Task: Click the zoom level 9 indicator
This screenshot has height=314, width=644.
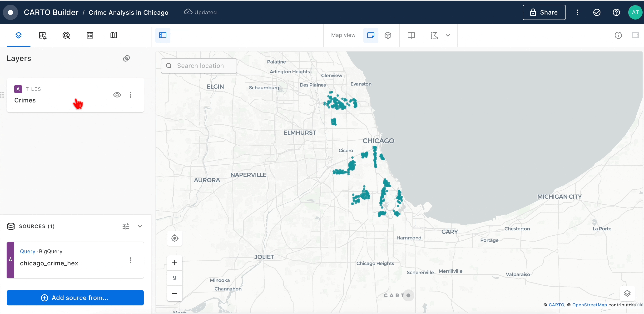Action: tap(174, 278)
